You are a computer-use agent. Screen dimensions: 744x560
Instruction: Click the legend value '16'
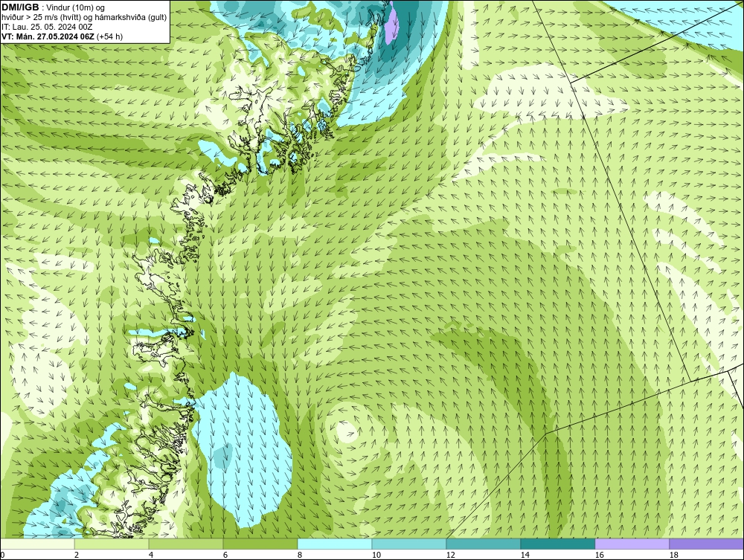tap(599, 555)
